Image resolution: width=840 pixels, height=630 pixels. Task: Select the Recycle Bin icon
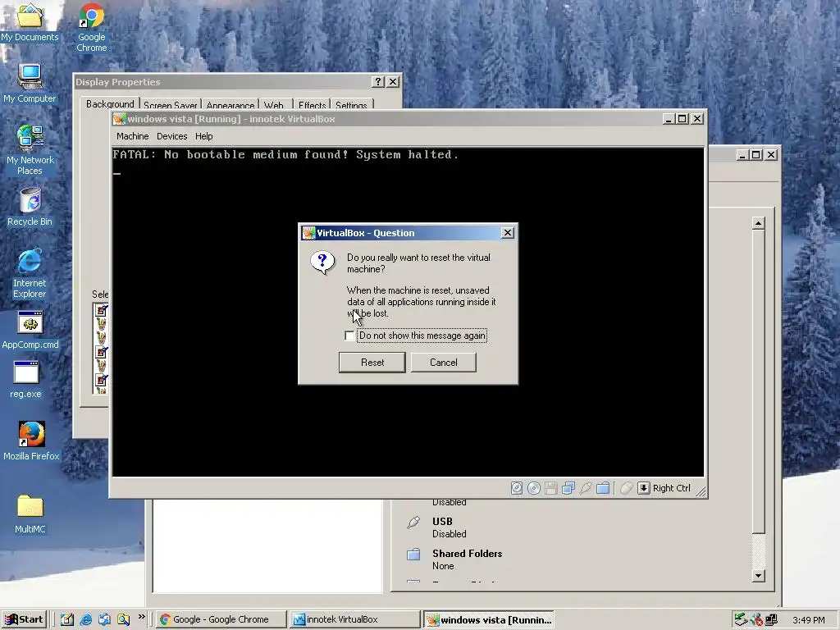point(30,207)
